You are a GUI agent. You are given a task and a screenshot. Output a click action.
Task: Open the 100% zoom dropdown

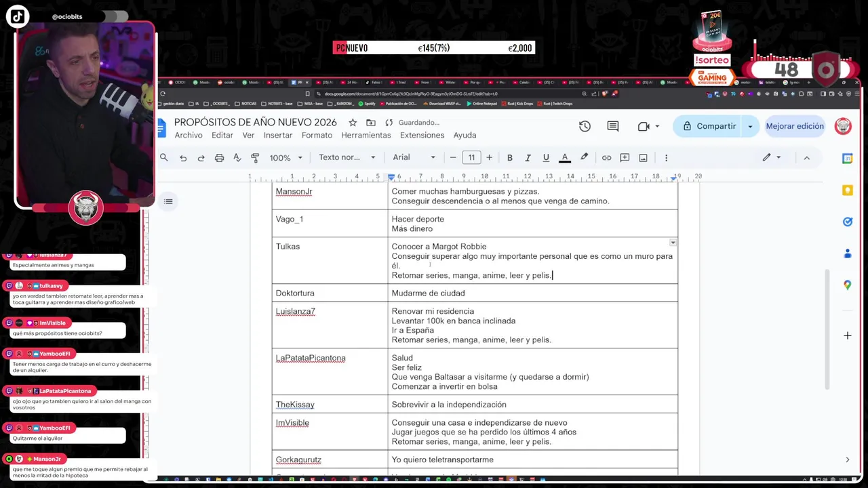[285, 157]
